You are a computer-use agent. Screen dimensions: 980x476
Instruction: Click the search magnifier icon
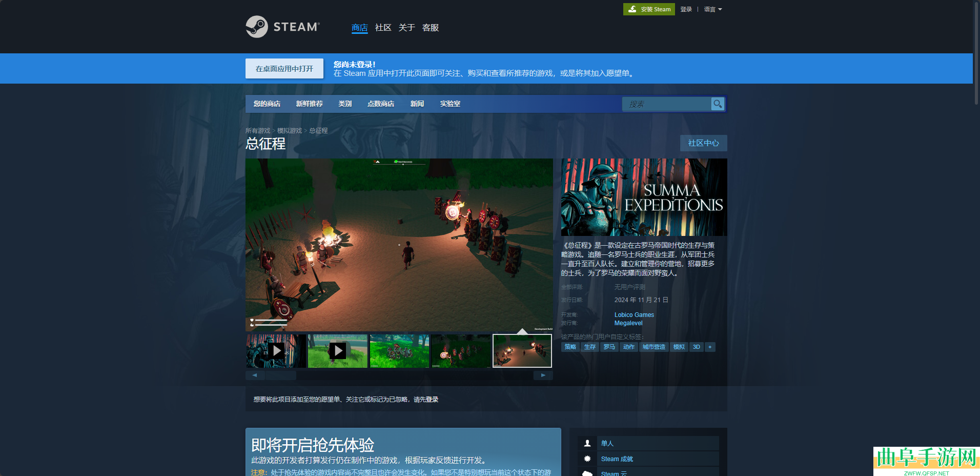tap(718, 104)
